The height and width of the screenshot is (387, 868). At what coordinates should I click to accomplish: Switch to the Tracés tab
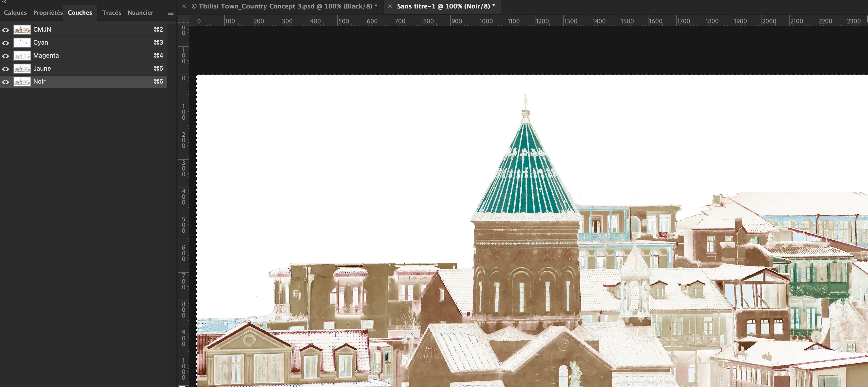click(112, 13)
